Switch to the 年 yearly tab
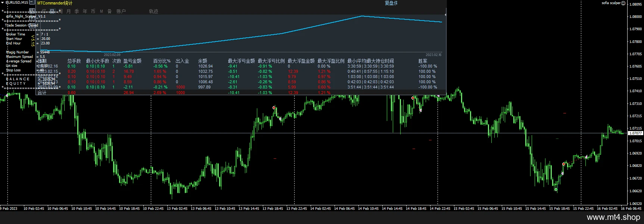The height and width of the screenshot is (224, 644). (x=85, y=12)
